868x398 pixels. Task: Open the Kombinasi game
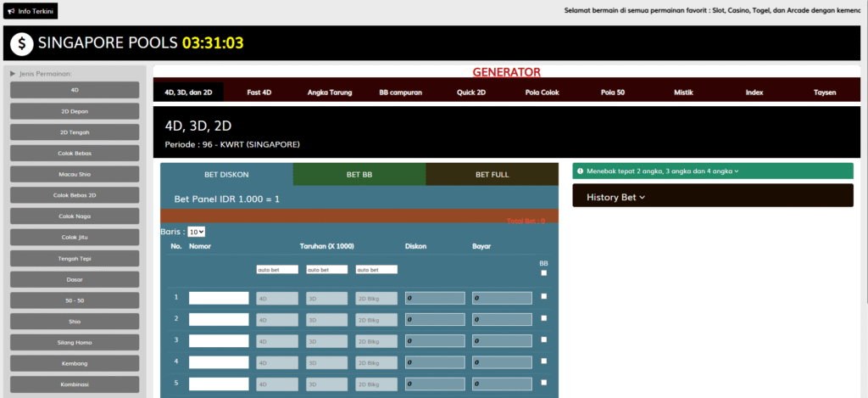point(75,384)
